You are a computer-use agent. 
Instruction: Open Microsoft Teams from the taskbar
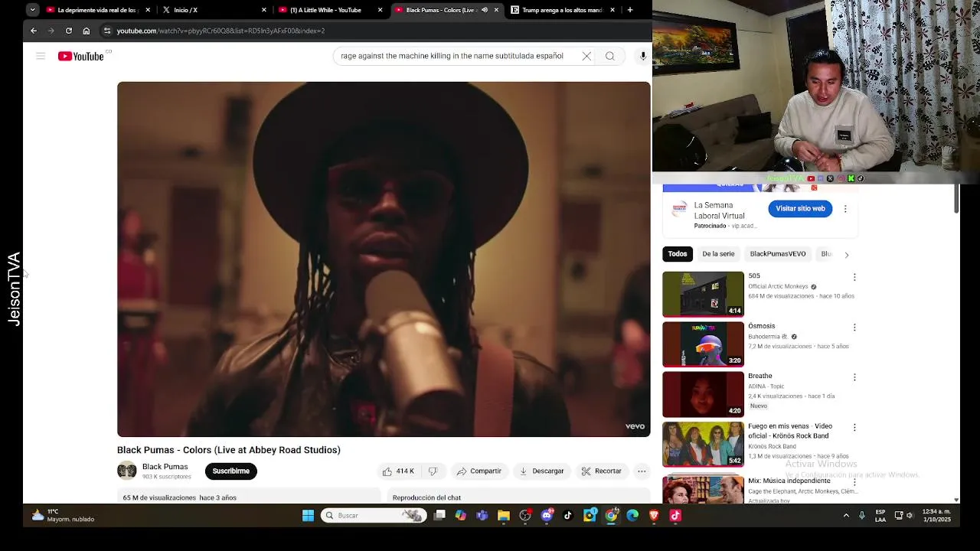pyautogui.click(x=482, y=516)
